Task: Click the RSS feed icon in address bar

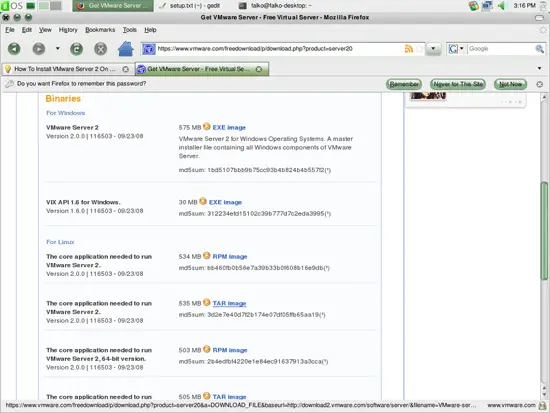Action: (x=408, y=49)
